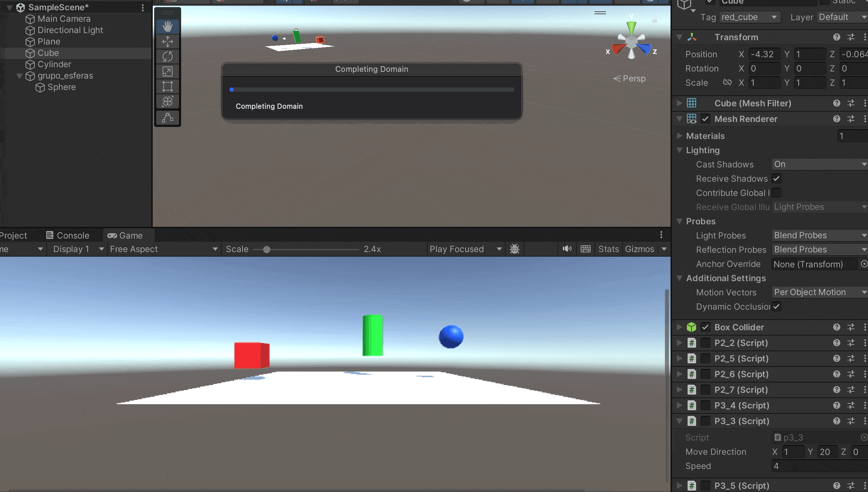The width and height of the screenshot is (868, 492).
Task: Select the Hand view tool
Action: (x=168, y=26)
